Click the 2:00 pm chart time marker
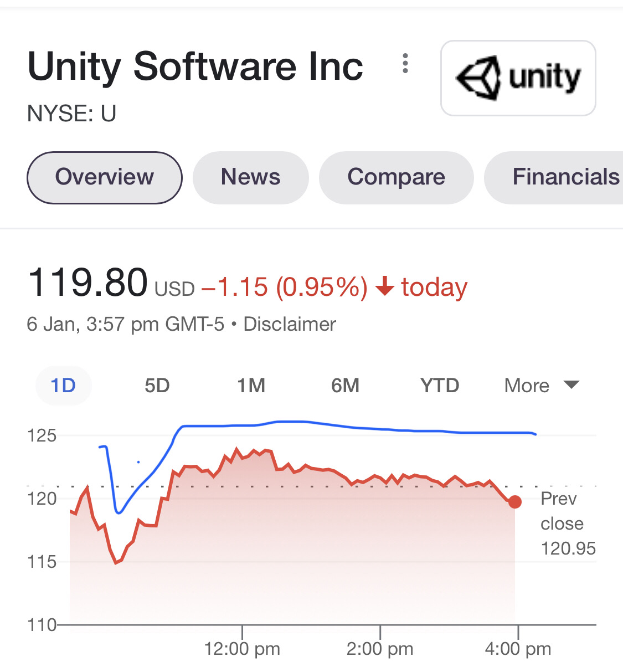 pos(380,648)
